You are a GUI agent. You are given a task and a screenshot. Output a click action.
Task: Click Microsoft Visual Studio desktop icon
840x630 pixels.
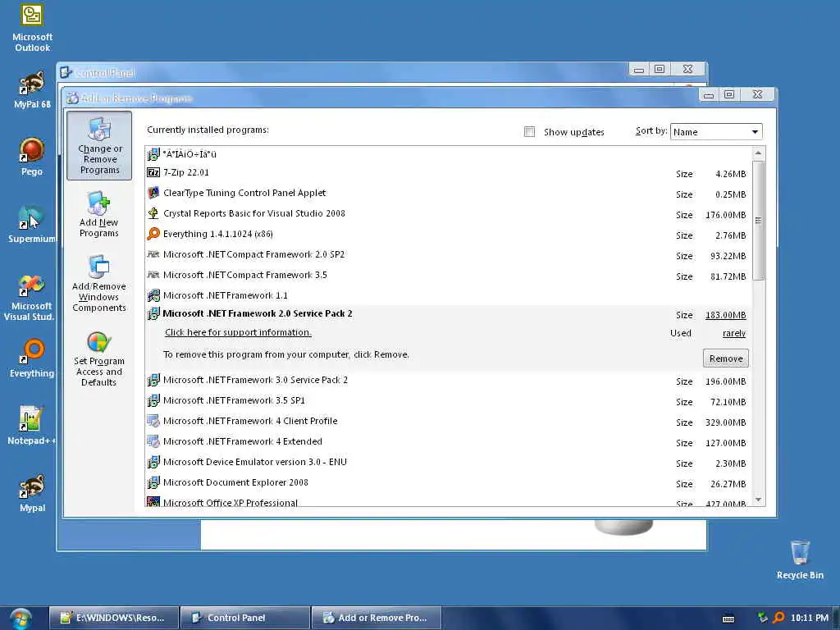(30, 297)
